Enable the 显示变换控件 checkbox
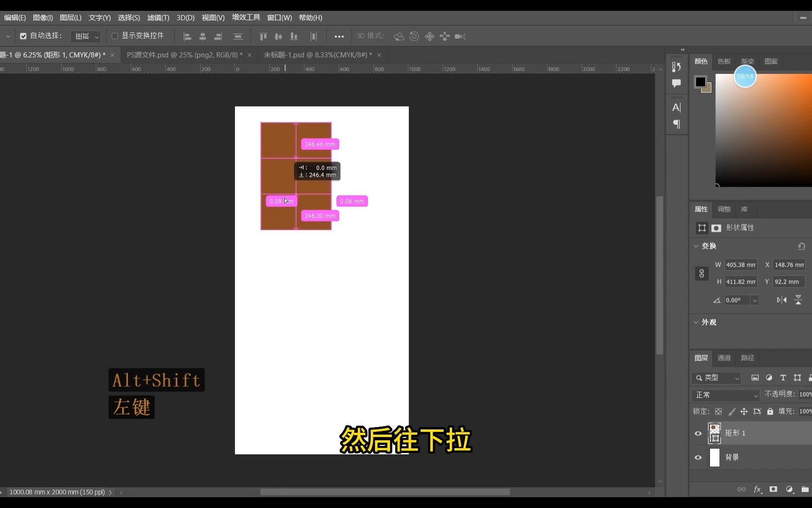Screen dimensions: 812x508 tap(115, 36)
